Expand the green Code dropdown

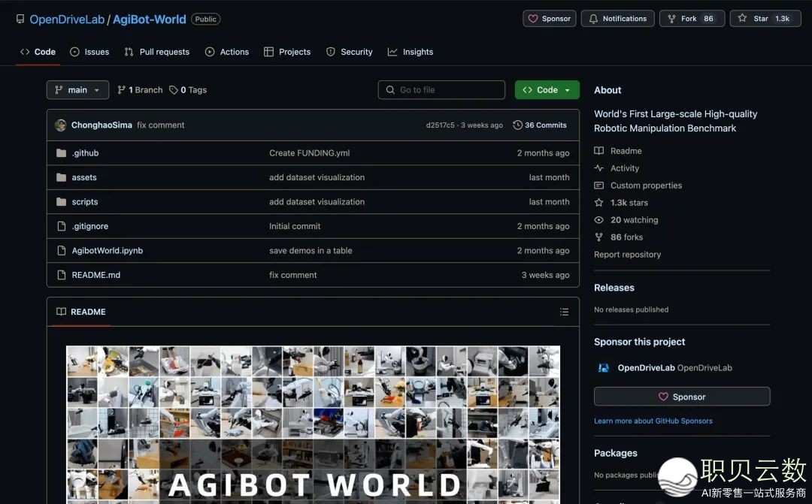tap(547, 90)
